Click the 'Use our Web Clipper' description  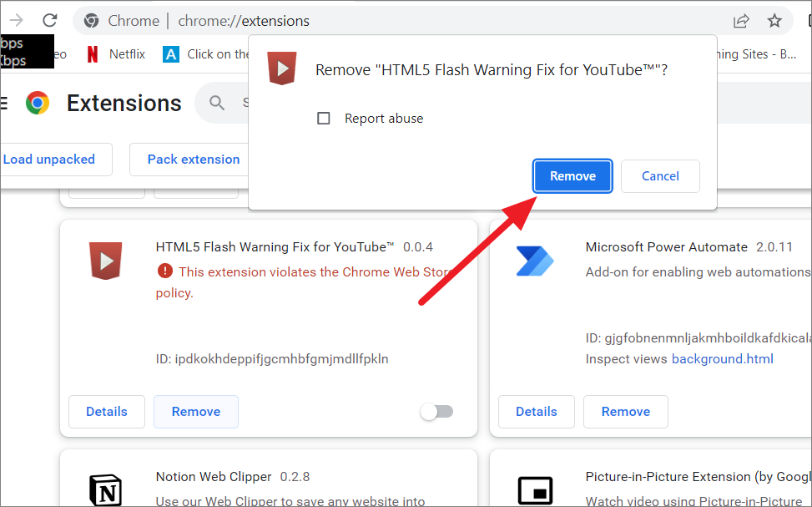pyautogui.click(x=290, y=501)
